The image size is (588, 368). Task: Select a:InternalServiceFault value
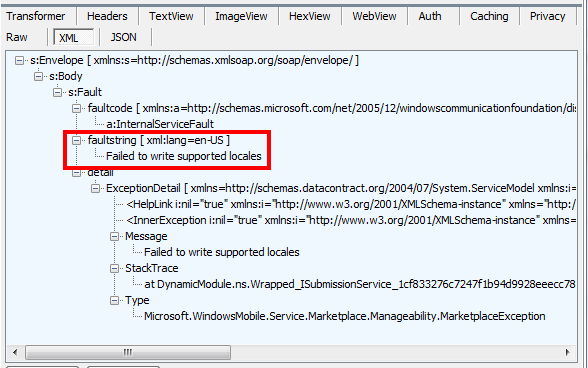point(160,124)
